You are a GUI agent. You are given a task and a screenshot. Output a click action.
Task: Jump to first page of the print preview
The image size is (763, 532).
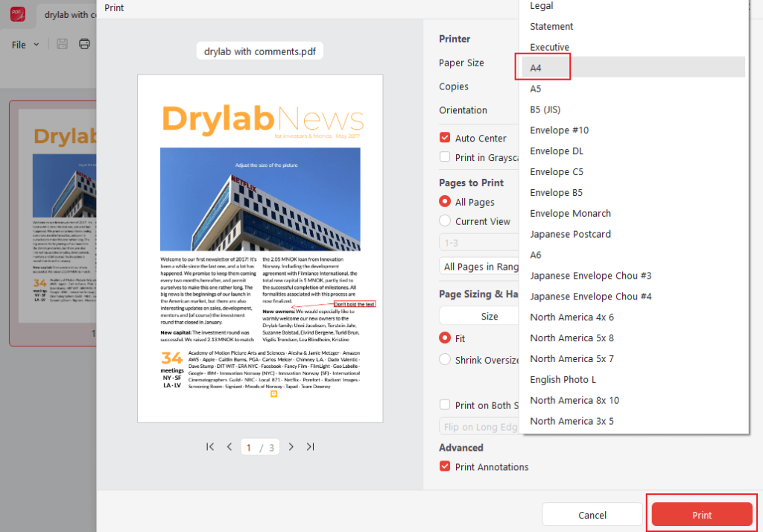point(210,446)
